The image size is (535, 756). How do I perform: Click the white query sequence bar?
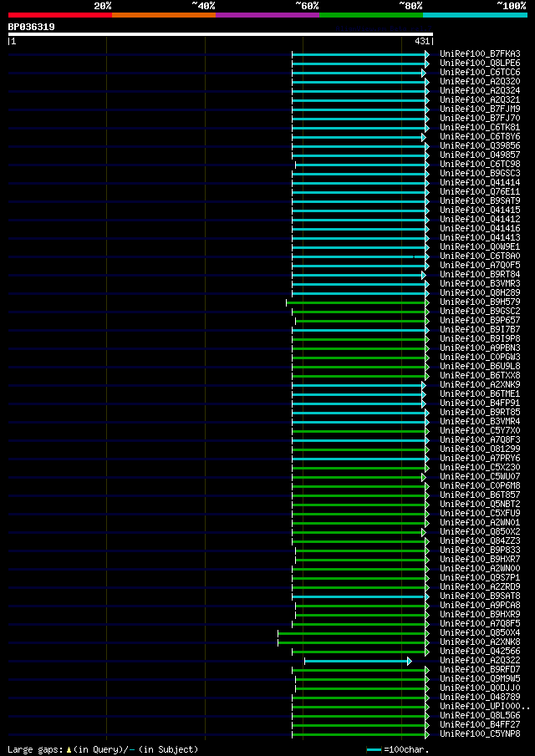click(x=221, y=34)
